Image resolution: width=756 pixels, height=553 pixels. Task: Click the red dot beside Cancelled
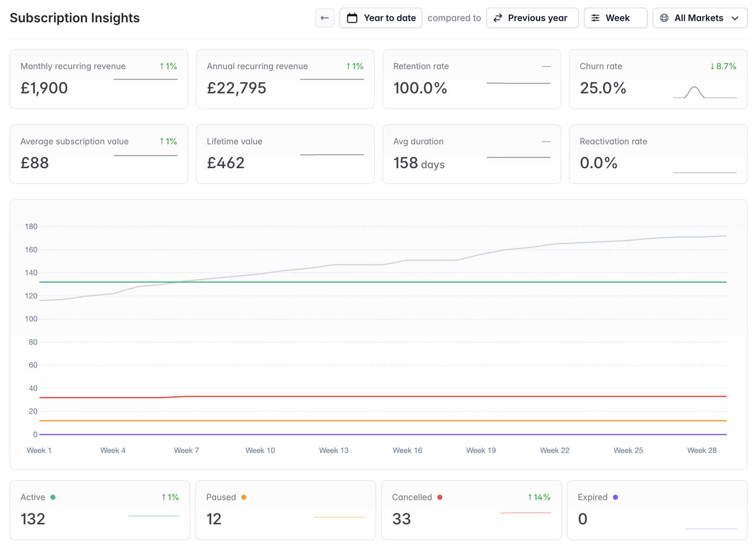click(440, 497)
